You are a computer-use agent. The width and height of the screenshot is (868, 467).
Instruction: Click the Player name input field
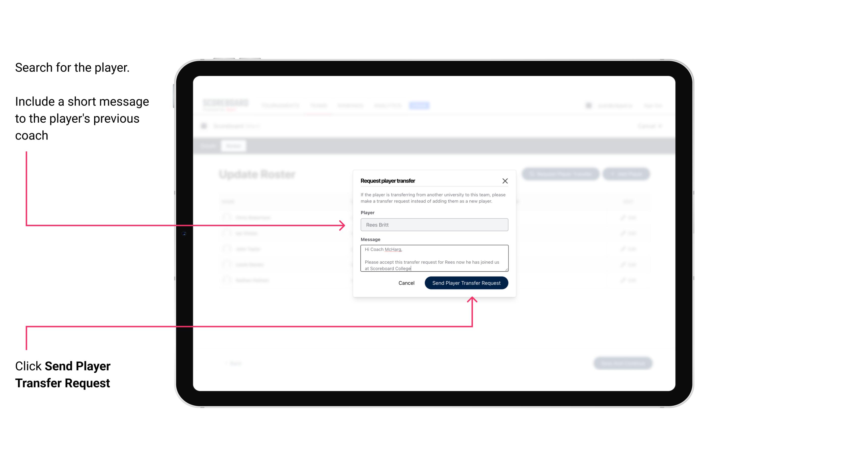434,224
